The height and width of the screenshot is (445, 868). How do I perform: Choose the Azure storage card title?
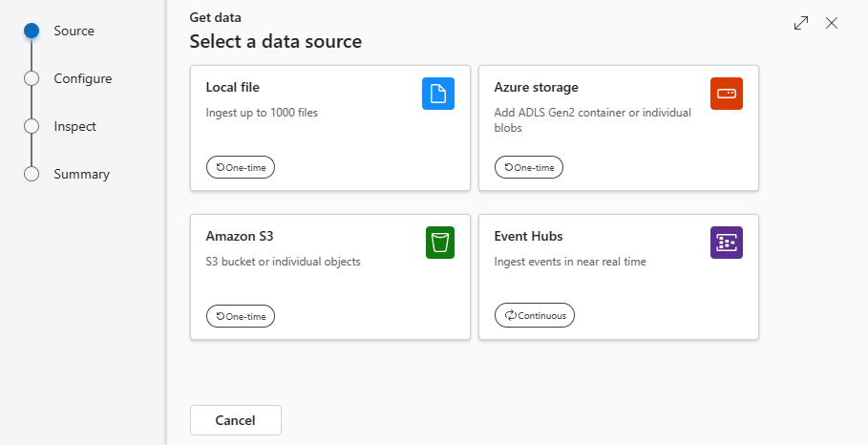(537, 88)
